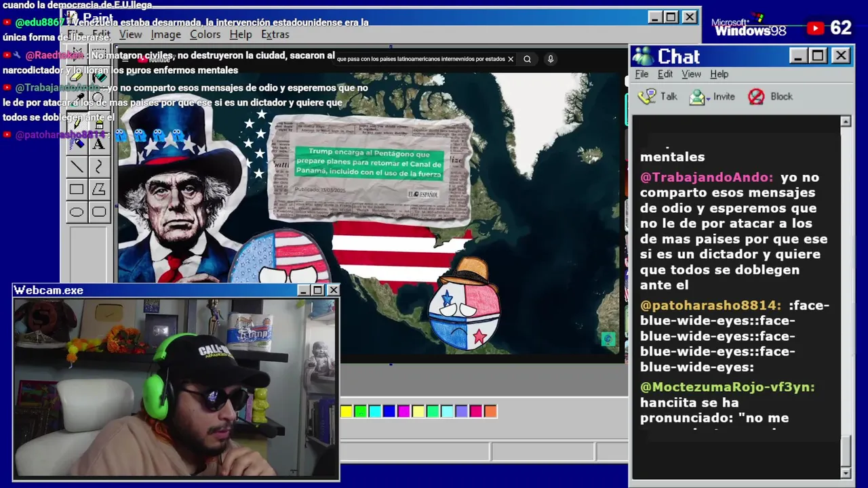Select the rectangular Select tool in Paint
This screenshot has height=488, width=868.
pyautogui.click(x=99, y=55)
